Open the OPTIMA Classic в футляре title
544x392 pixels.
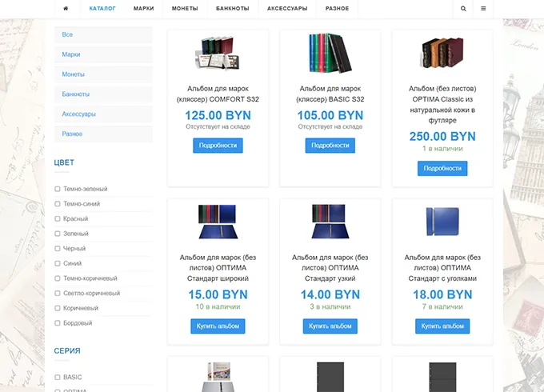[442, 105]
